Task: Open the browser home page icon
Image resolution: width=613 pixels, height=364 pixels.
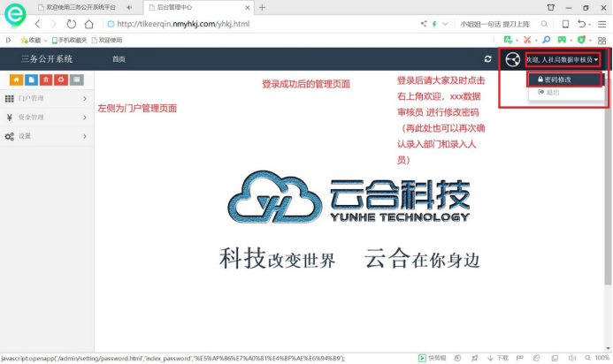Action: [89, 24]
